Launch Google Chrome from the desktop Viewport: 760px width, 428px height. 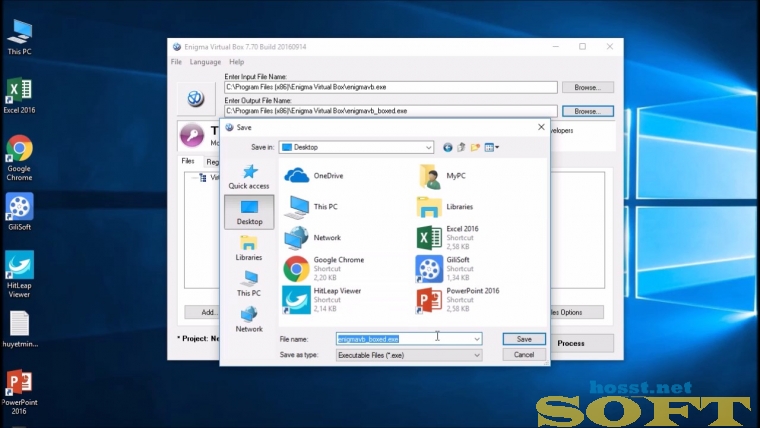pos(19,158)
